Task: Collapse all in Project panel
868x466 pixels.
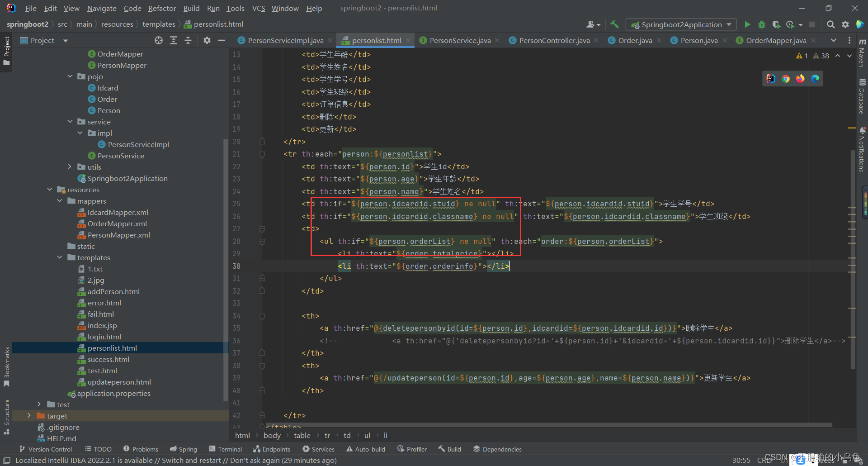Action: coord(188,41)
